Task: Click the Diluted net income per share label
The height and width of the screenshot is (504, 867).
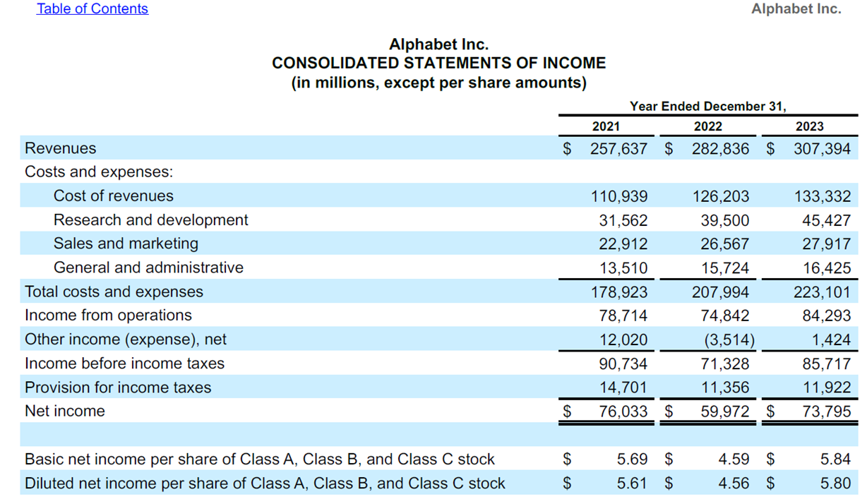Action: click(265, 484)
